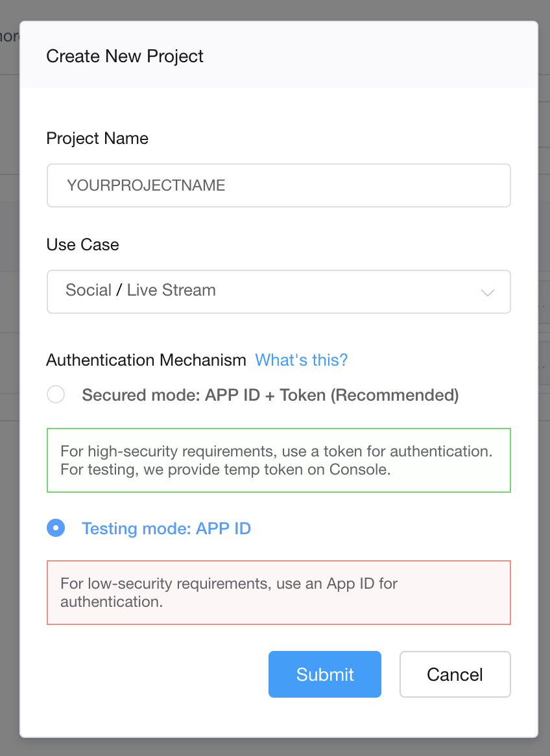
Task: Cancel the new project dialog
Action: click(455, 674)
